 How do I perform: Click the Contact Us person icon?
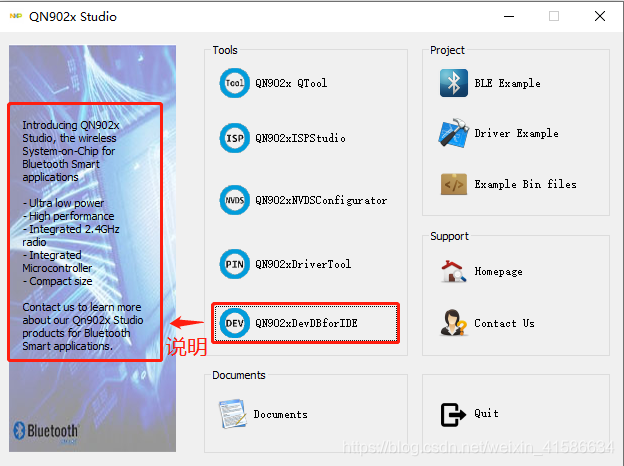[453, 322]
